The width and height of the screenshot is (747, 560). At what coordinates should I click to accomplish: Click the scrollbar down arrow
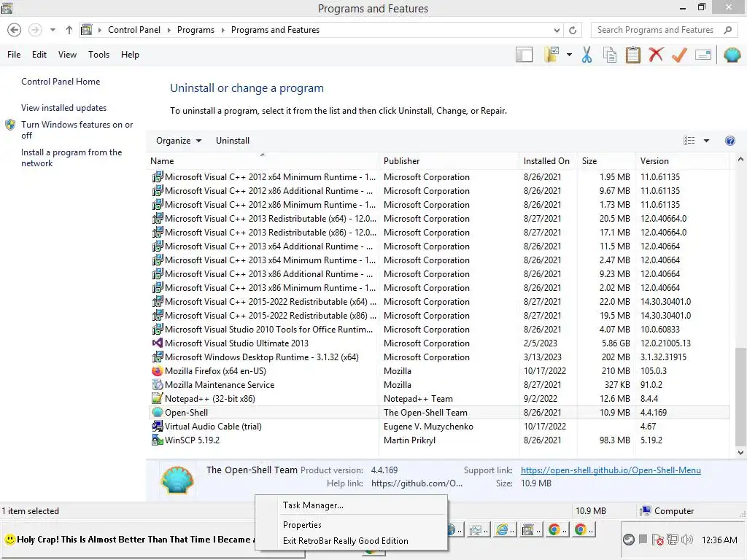(x=740, y=452)
